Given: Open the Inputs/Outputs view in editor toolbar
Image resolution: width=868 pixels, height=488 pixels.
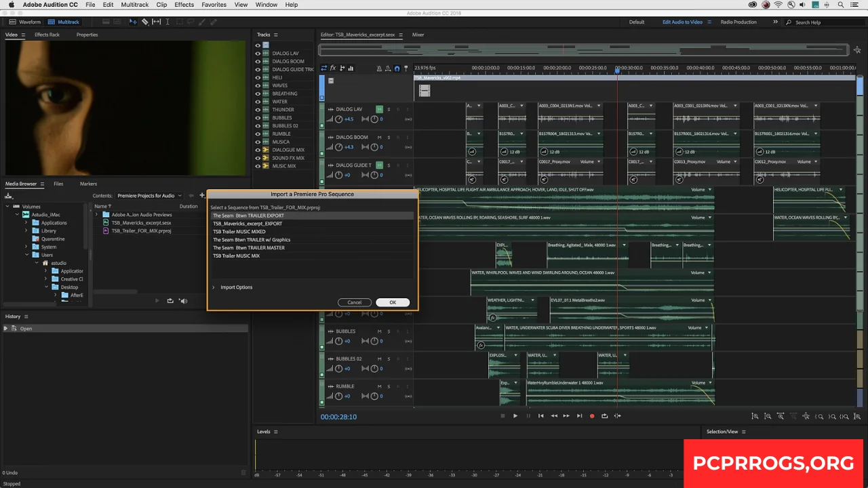Looking at the screenshot, I should tap(324, 68).
